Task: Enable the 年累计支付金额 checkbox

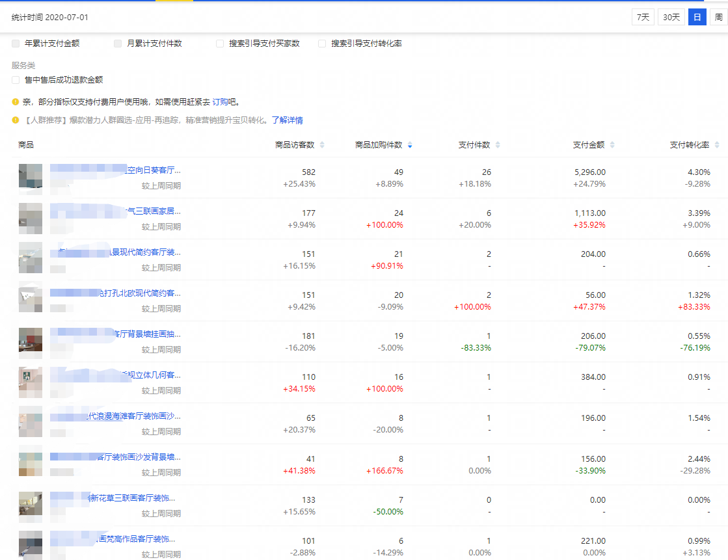Action: [x=15, y=44]
